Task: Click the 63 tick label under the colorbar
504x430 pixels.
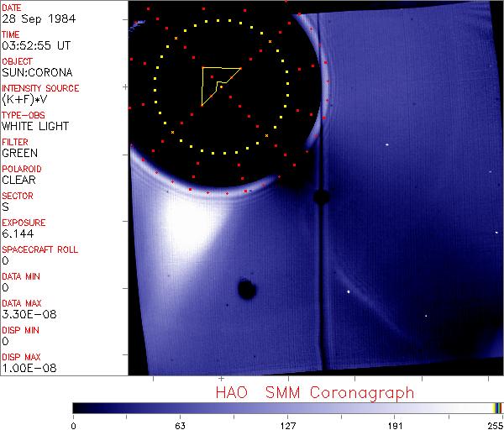Action: [180, 424]
